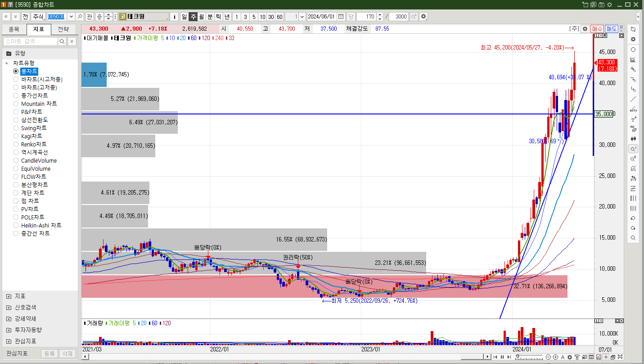The height and width of the screenshot is (364, 644).
Task: Open the stock code dropdown arrow
Action: coord(71,17)
